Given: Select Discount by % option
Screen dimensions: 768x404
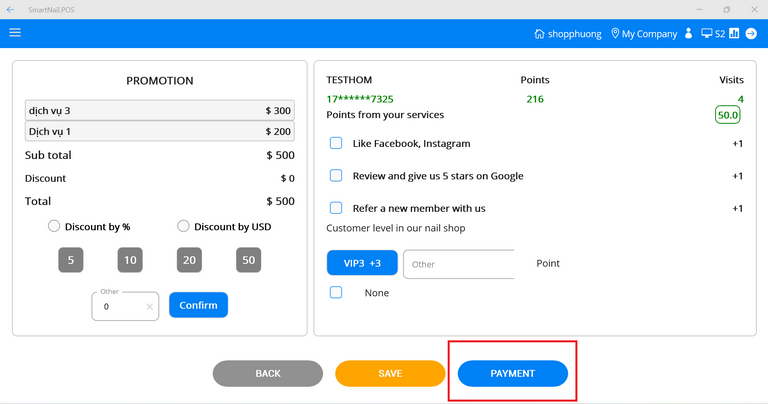Looking at the screenshot, I should [x=54, y=226].
